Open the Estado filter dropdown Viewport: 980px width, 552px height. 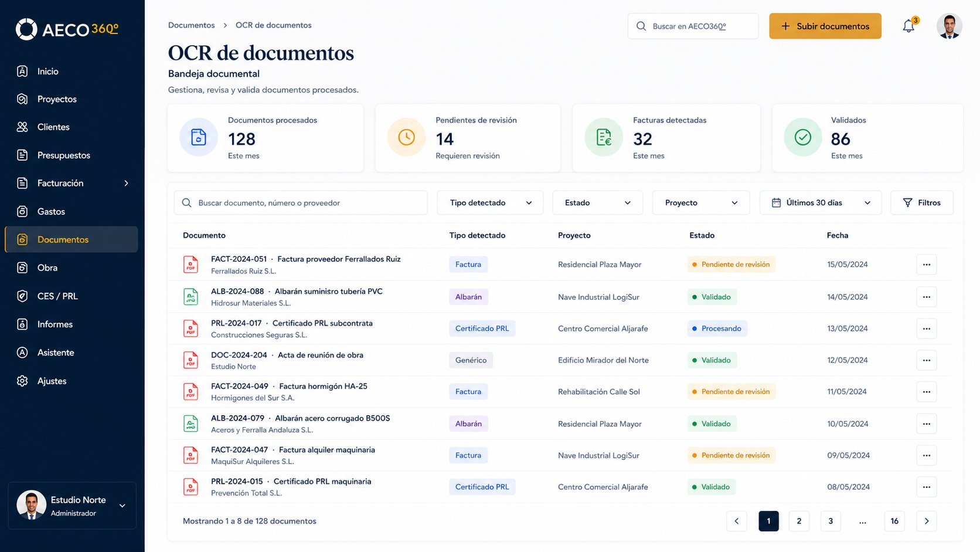pyautogui.click(x=597, y=203)
